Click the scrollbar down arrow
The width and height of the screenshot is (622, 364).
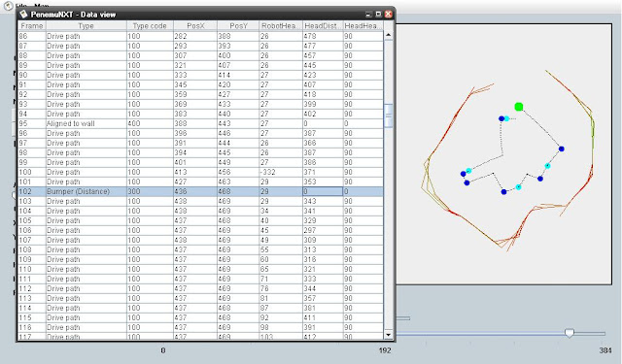click(389, 335)
